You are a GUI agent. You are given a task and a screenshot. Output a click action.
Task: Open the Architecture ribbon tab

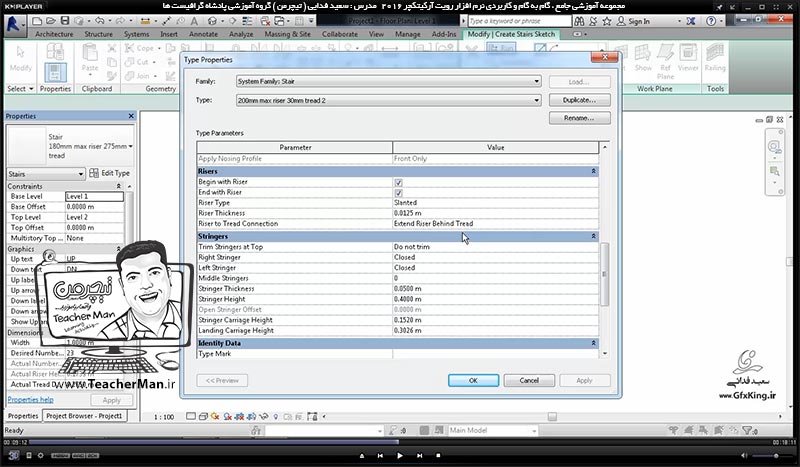(x=54, y=34)
